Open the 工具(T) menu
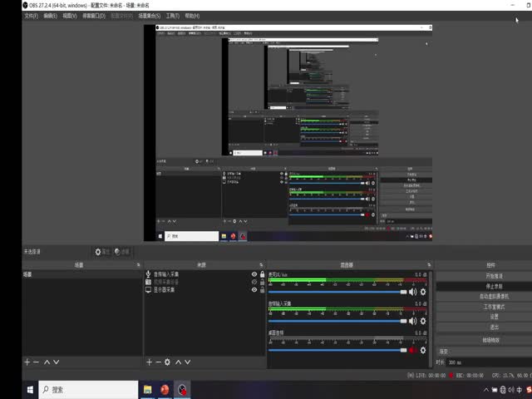 point(172,16)
